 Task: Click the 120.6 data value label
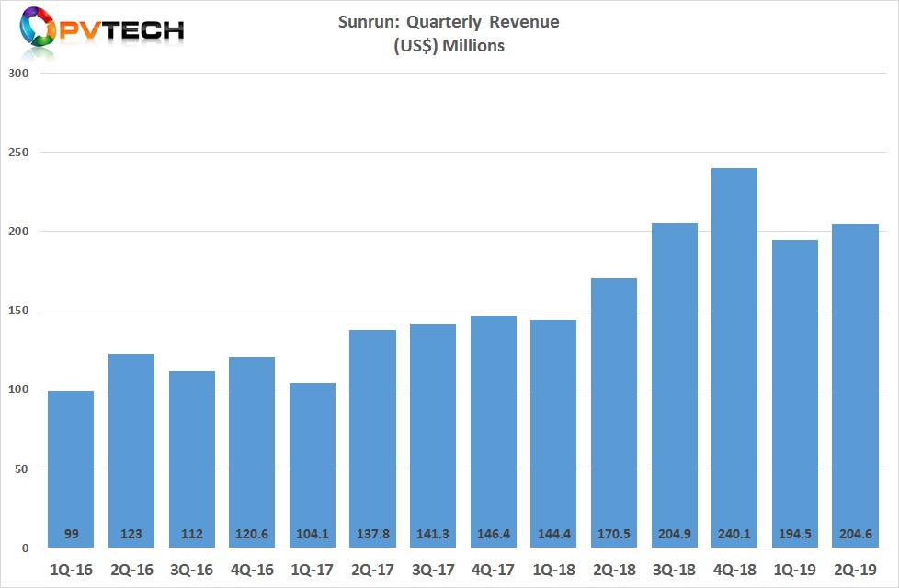coord(252,534)
